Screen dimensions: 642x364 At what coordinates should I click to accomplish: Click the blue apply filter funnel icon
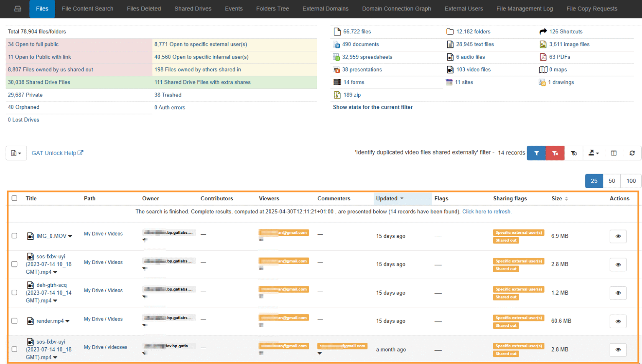(537, 153)
